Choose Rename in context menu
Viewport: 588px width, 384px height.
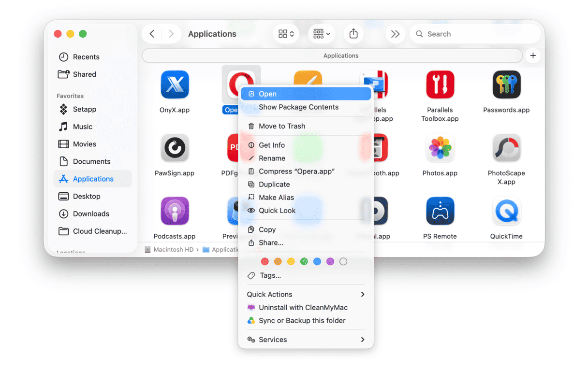(306, 158)
